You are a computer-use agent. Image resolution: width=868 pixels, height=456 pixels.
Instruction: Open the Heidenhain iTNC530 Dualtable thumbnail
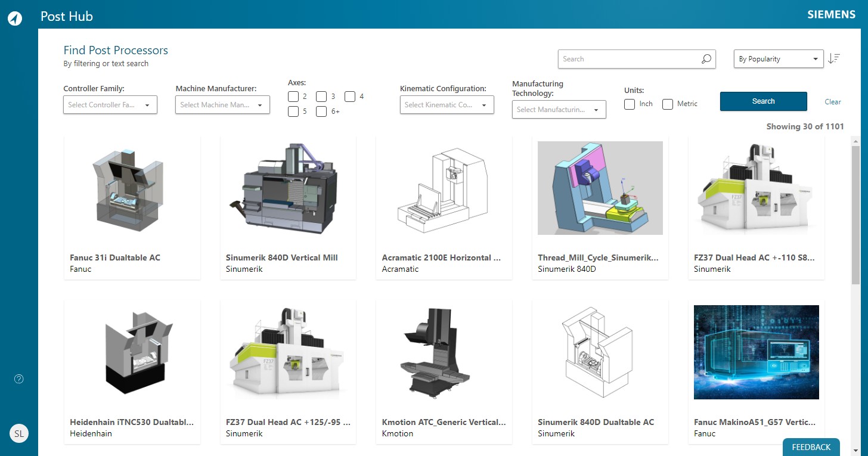(x=132, y=352)
